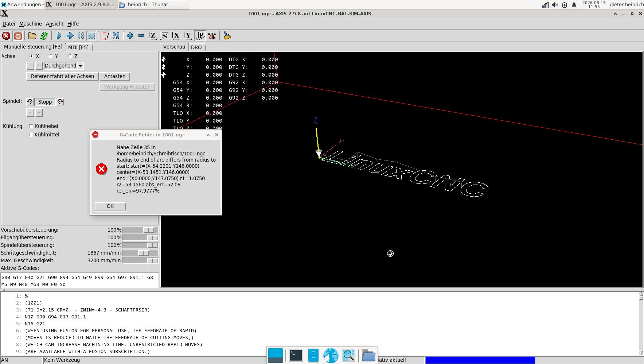
Task: Select the Z axis radio button
Action: (70, 56)
